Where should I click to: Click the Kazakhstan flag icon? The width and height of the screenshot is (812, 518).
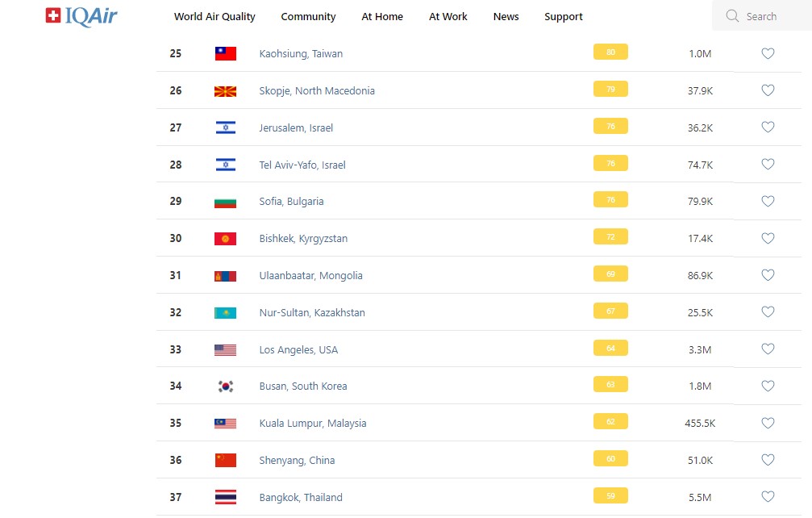pos(225,313)
